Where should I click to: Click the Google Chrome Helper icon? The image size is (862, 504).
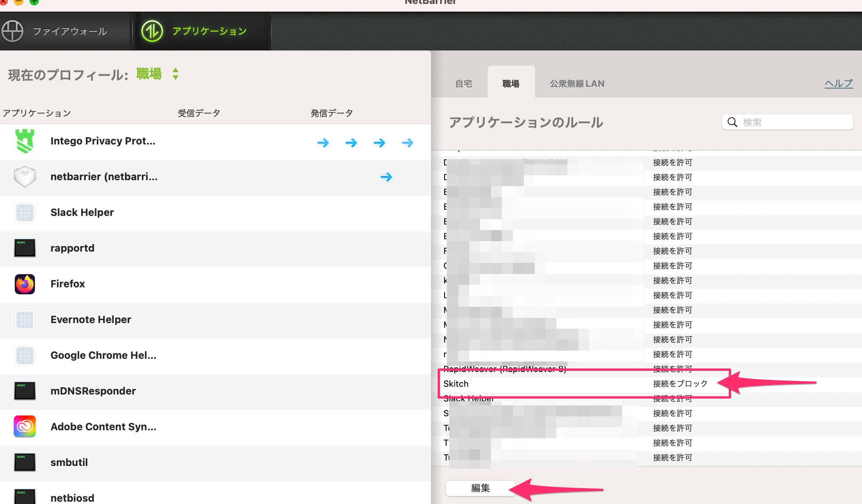point(25,356)
